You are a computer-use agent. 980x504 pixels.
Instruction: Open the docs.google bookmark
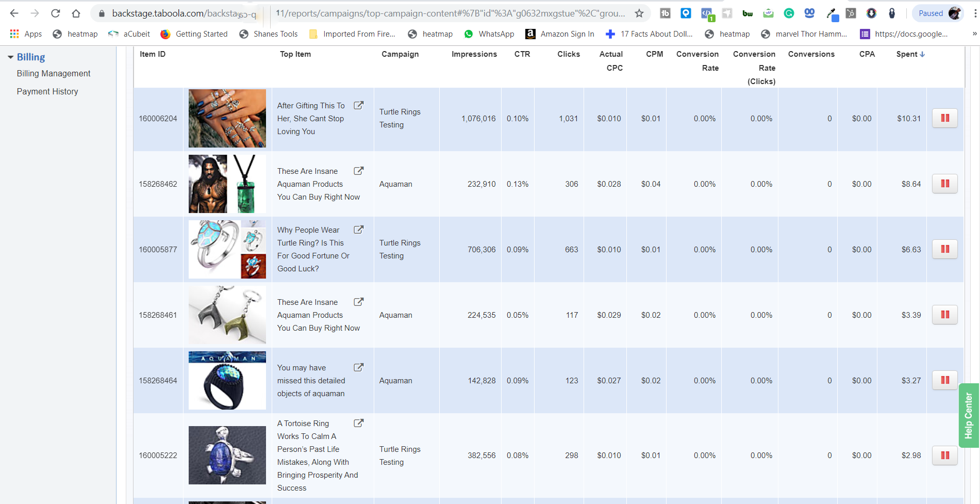[904, 34]
